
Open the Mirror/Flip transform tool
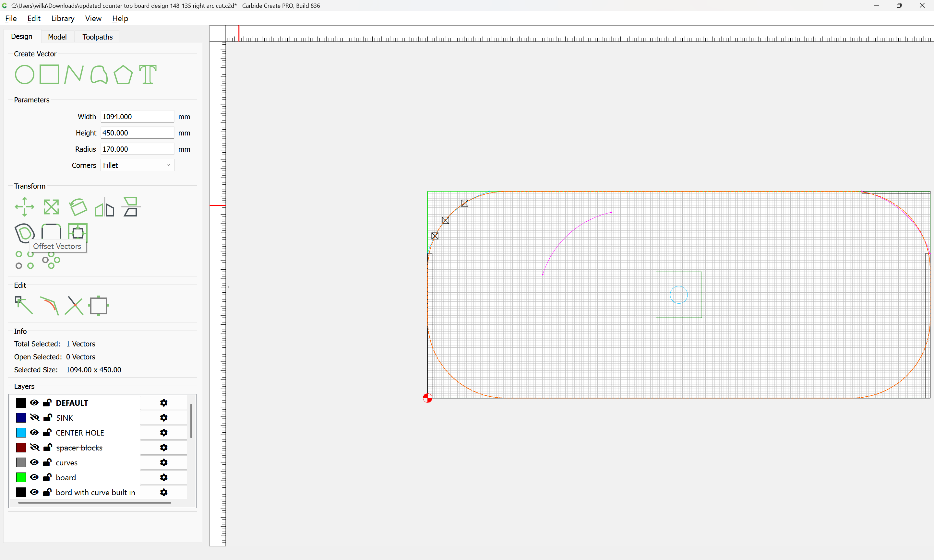104,207
